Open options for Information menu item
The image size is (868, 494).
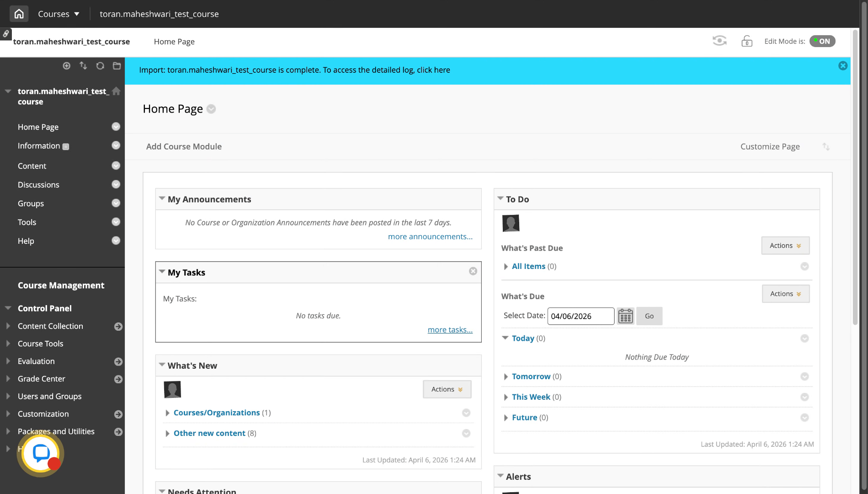116,145
